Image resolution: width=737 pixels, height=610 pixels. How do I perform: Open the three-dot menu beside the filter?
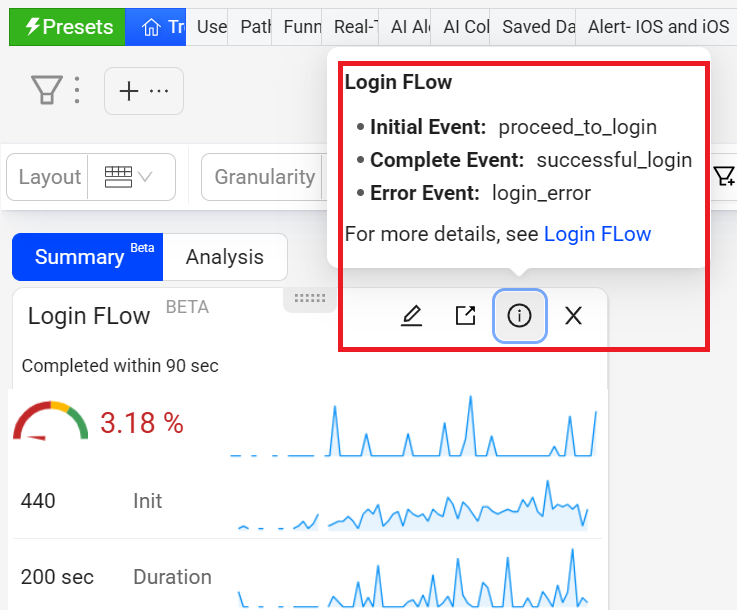[78, 90]
